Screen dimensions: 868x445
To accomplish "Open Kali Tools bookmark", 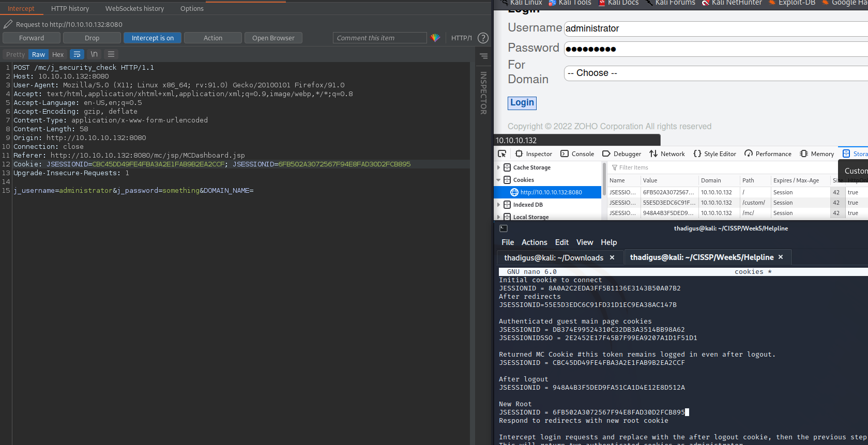I will point(570,3).
